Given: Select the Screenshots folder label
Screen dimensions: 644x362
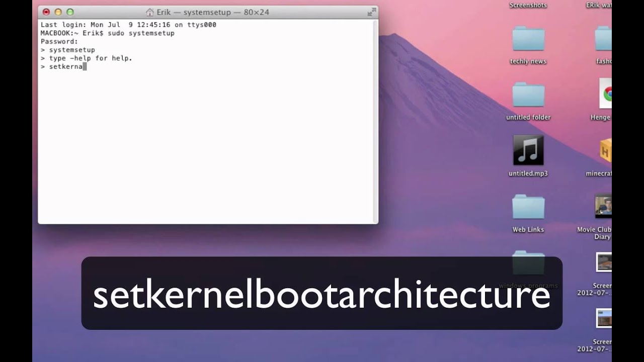Looking at the screenshot, I should click(x=528, y=5).
